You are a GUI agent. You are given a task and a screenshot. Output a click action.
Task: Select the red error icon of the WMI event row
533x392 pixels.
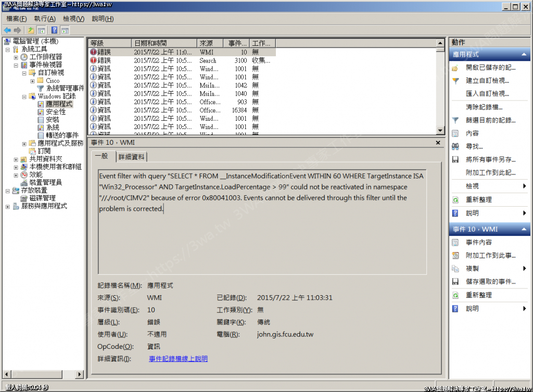tap(93, 52)
